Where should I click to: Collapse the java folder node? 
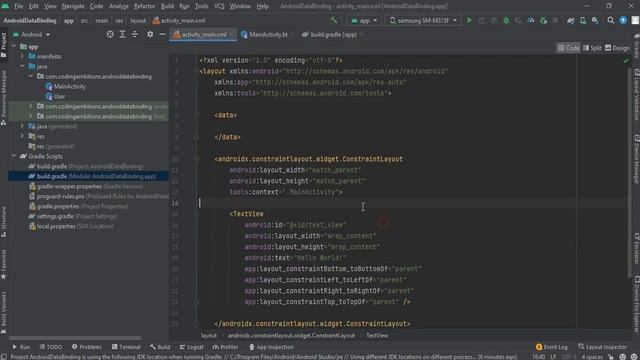point(22,66)
